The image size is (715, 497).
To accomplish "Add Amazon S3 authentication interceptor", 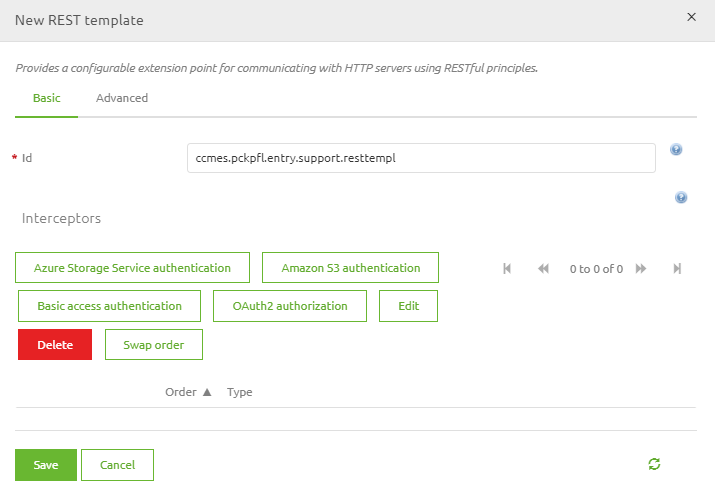I will 350,268.
